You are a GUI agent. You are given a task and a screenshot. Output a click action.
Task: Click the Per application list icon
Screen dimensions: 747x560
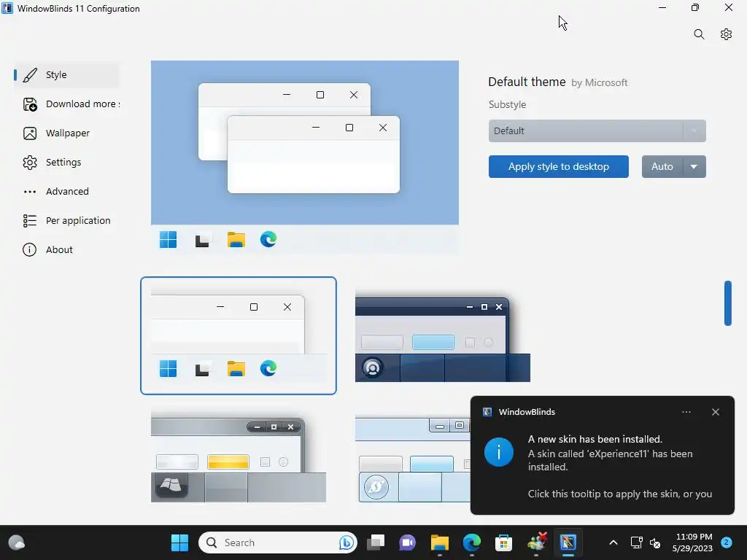click(29, 220)
